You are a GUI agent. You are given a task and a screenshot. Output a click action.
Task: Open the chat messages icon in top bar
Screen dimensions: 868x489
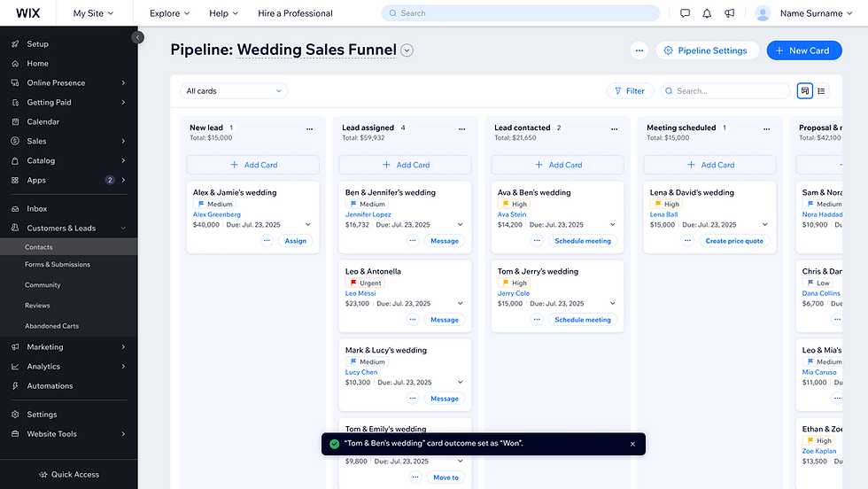(685, 13)
